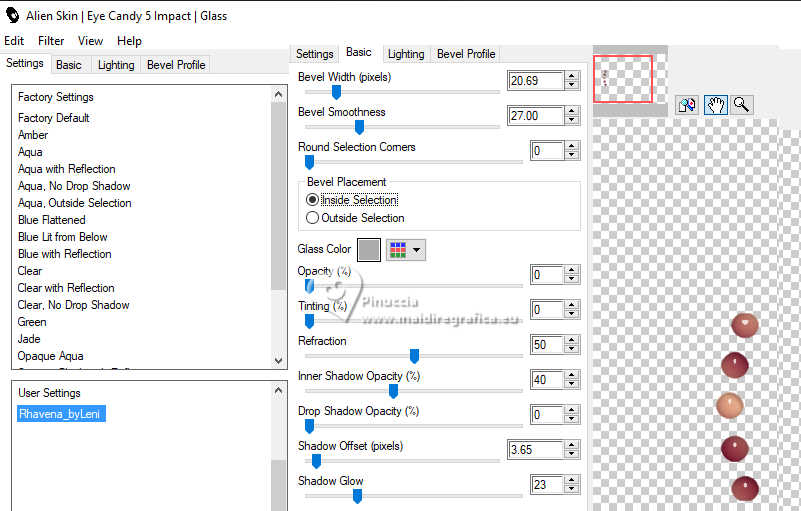This screenshot has width=801, height=511.
Task: Select the Blue Lit from Below preset
Action: (62, 237)
